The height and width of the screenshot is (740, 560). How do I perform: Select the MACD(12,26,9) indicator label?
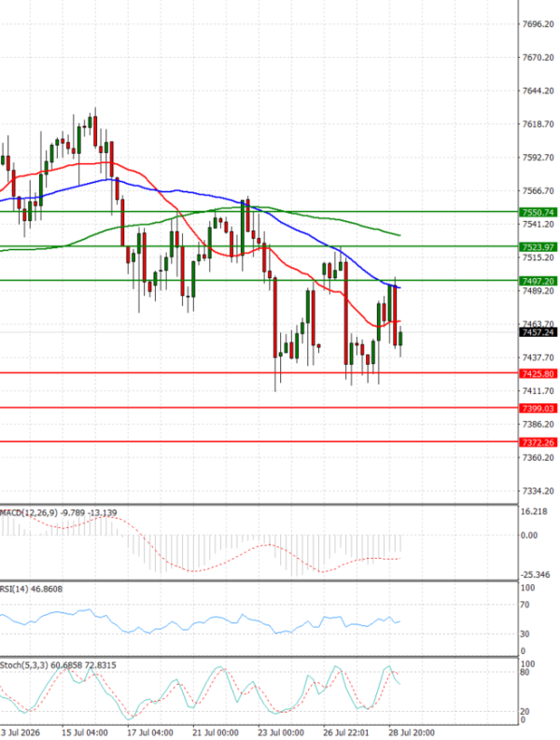(x=29, y=512)
